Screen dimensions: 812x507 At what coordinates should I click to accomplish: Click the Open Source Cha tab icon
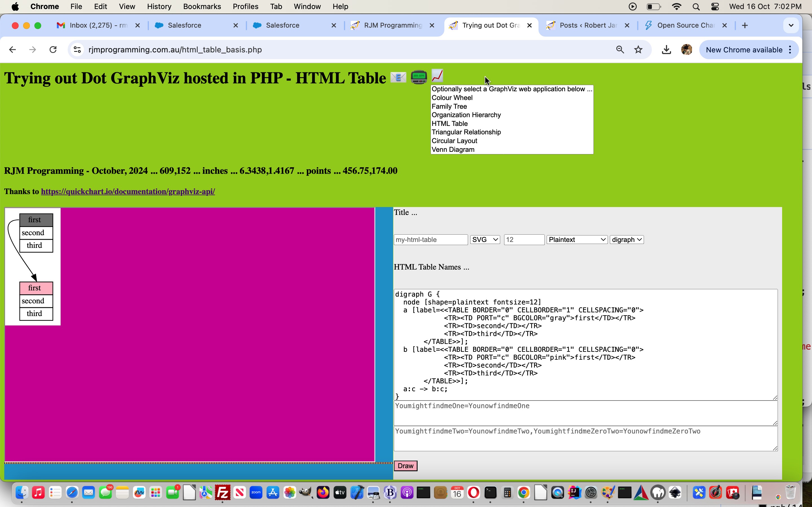click(x=648, y=25)
